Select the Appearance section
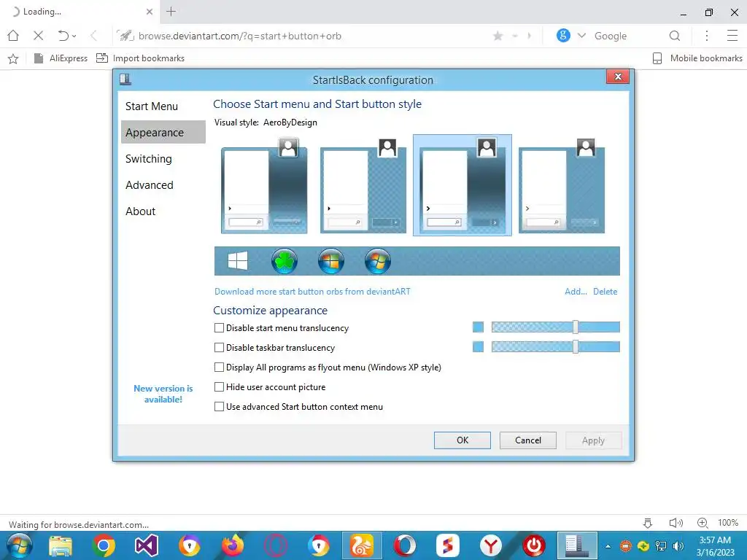The width and height of the screenshot is (747, 560). tap(163, 133)
